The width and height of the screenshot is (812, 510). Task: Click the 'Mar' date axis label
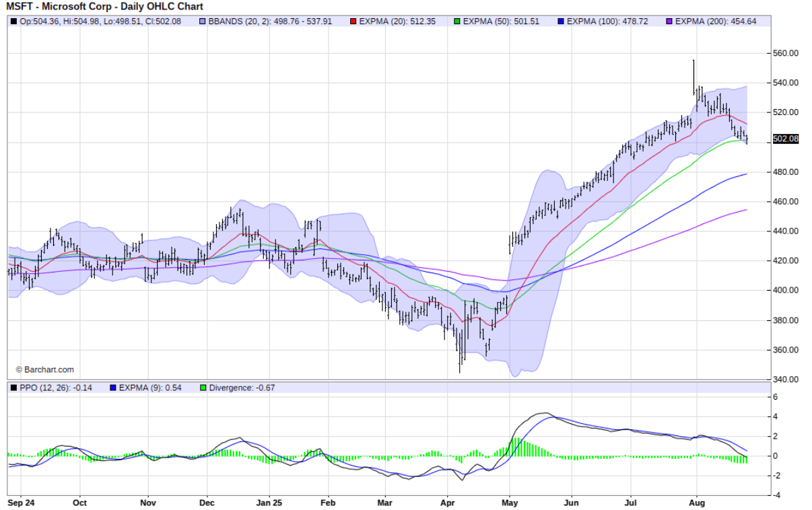pos(385,503)
